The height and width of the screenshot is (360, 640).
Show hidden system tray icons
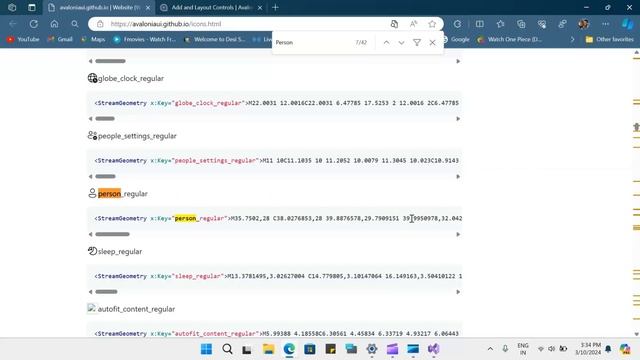pyautogui.click(x=490, y=349)
